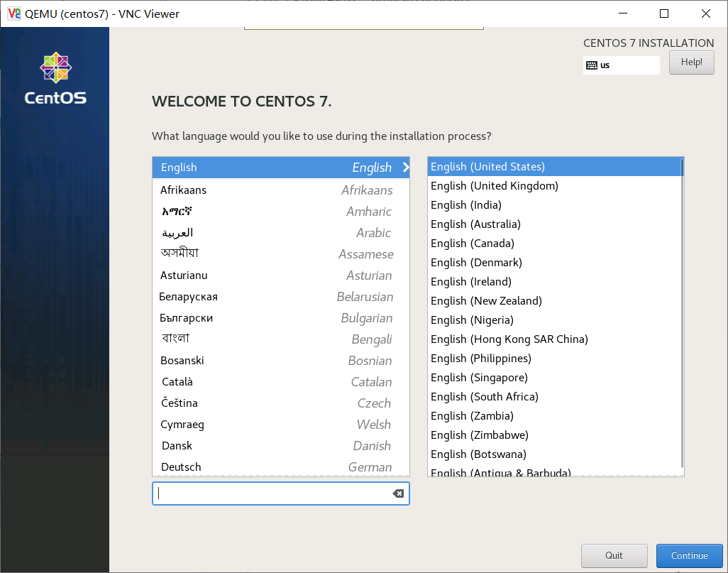This screenshot has width=728, height=573.
Task: Click the CentOS logo in the sidebar
Action: click(55, 78)
